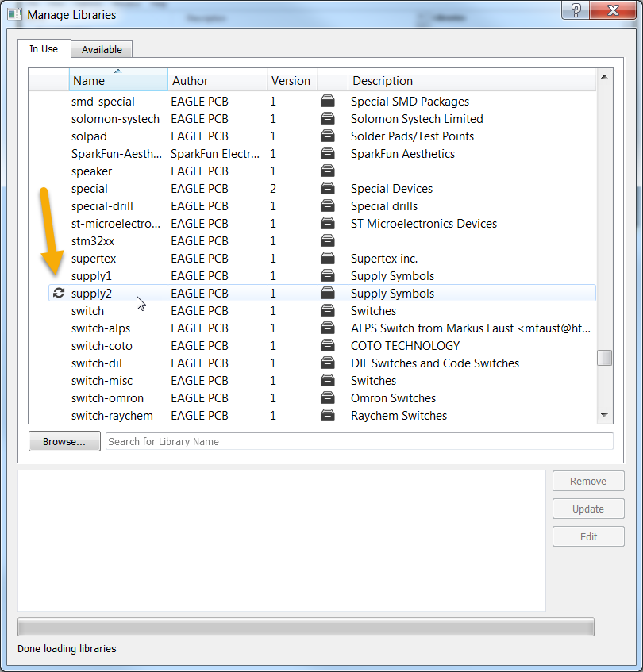Close the Manage Libraries dialog
Image resolution: width=643 pixels, height=672 pixels.
[x=613, y=10]
